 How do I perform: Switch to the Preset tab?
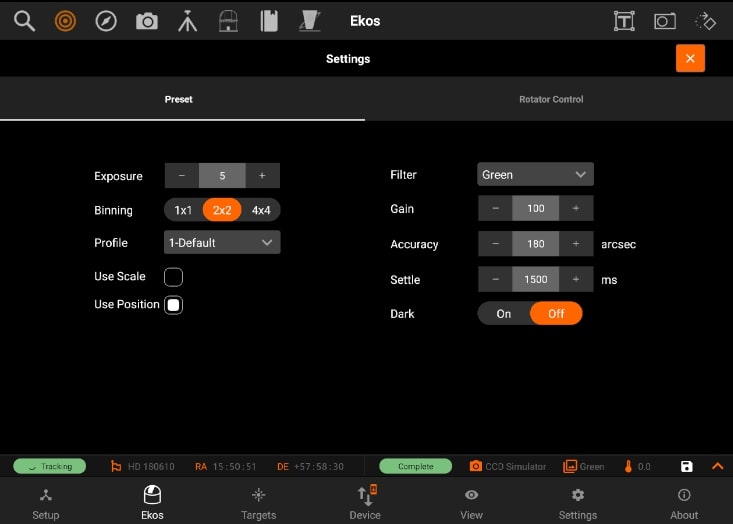(x=182, y=99)
